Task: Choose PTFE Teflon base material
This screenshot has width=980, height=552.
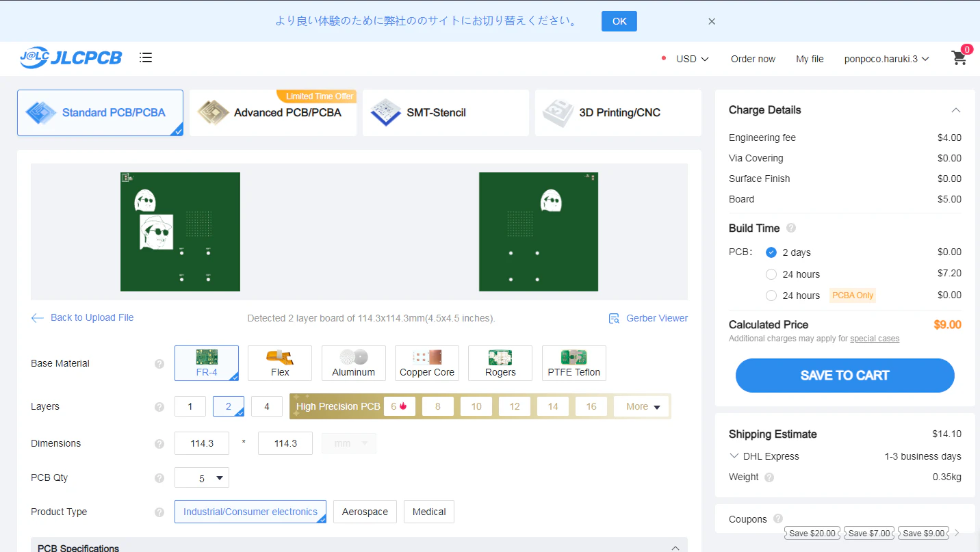Action: pos(574,363)
